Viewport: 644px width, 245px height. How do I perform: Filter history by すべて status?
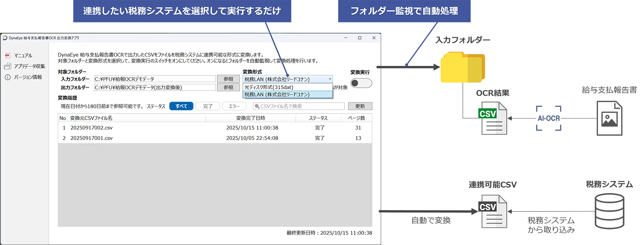181,106
